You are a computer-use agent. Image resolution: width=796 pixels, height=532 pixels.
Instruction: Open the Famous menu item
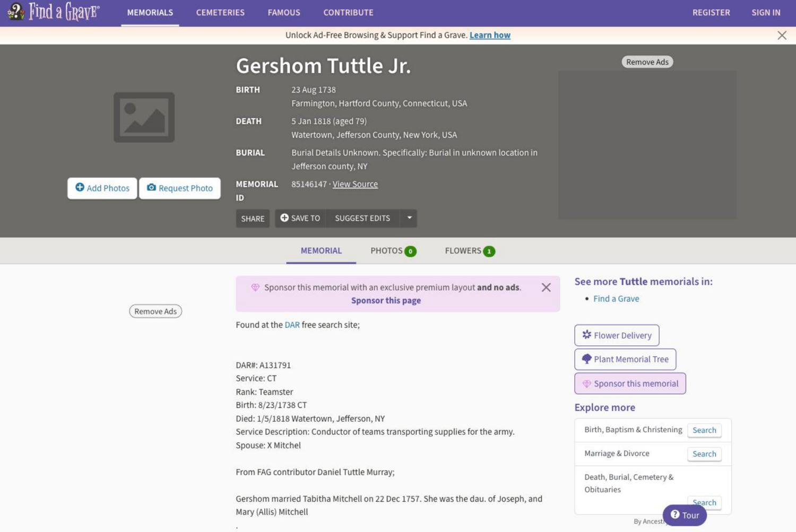click(x=284, y=12)
